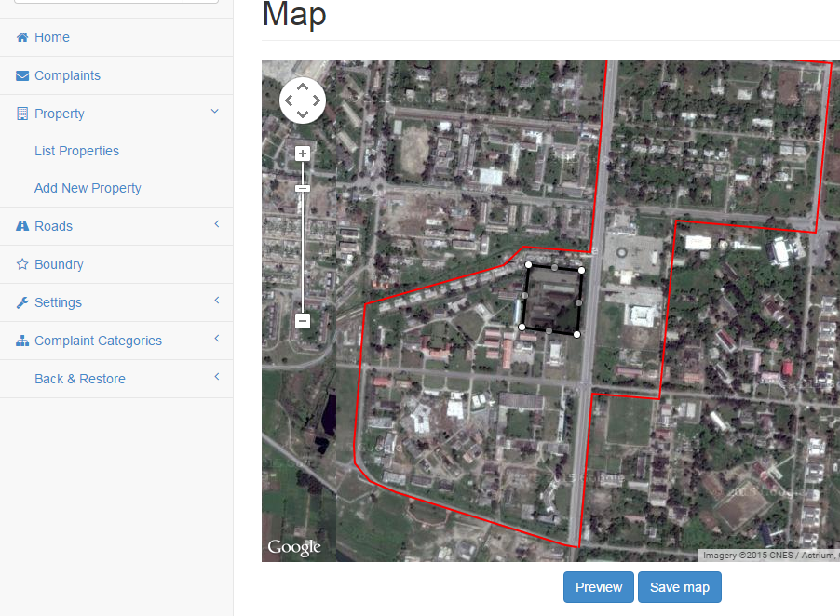Collapse the Property menu chevron

[215, 112]
